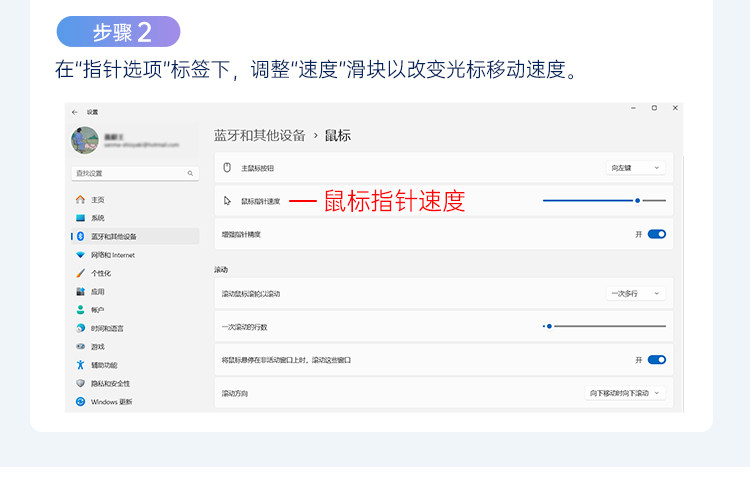Go to 个性化 (Personalization)
The image size is (750, 500).
(x=100, y=273)
